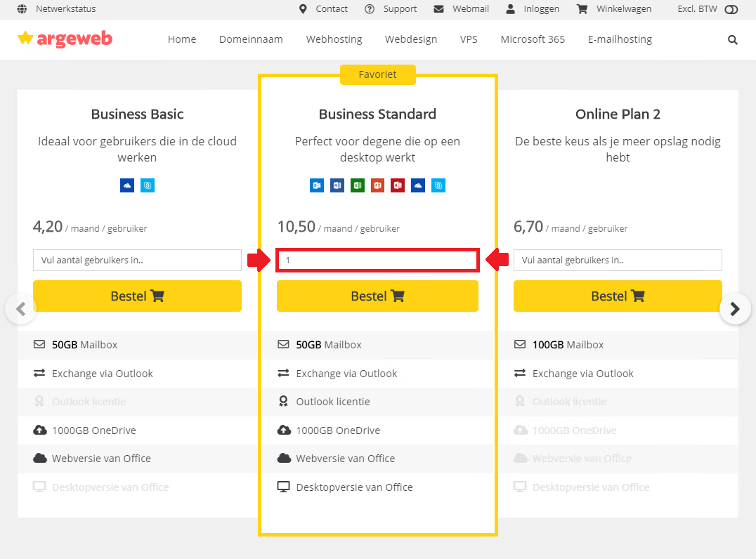Order Business Basic with Bestel button

pos(137,296)
